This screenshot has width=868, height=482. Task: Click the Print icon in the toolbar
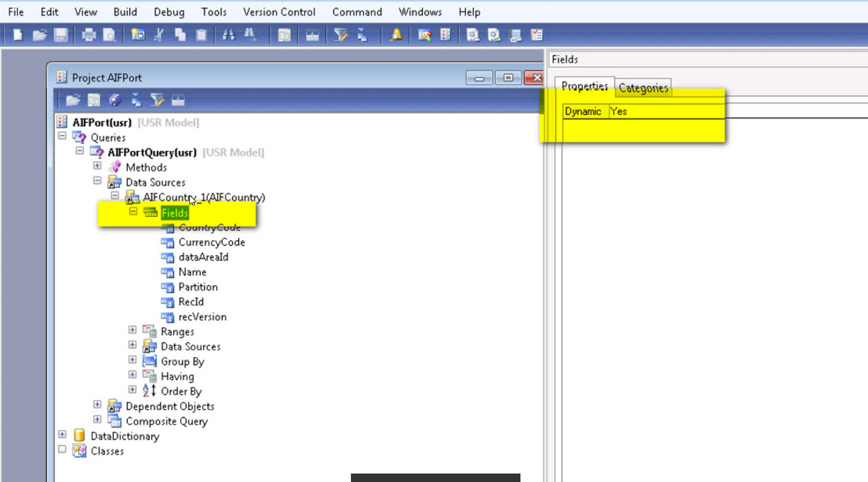pyautogui.click(x=89, y=35)
